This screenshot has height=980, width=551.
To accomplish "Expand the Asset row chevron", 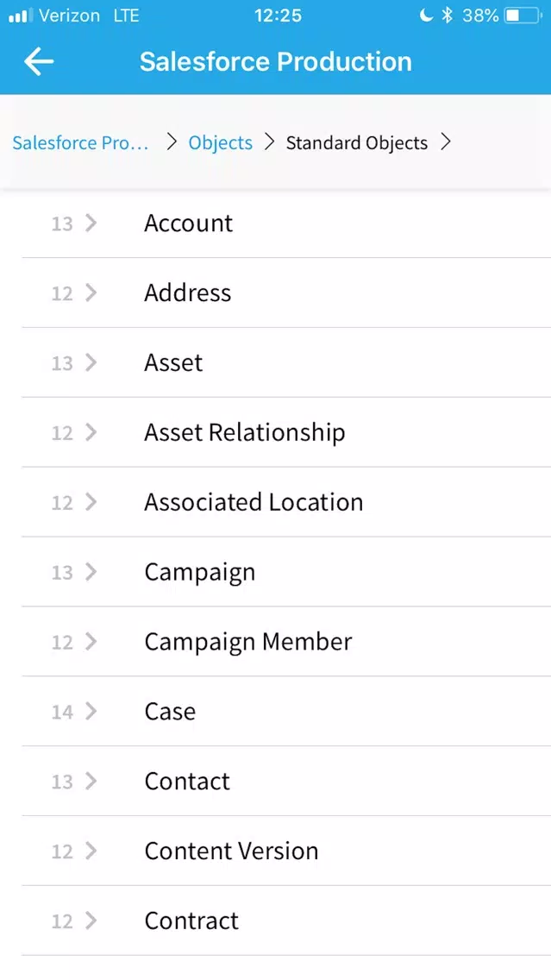I will pos(91,361).
